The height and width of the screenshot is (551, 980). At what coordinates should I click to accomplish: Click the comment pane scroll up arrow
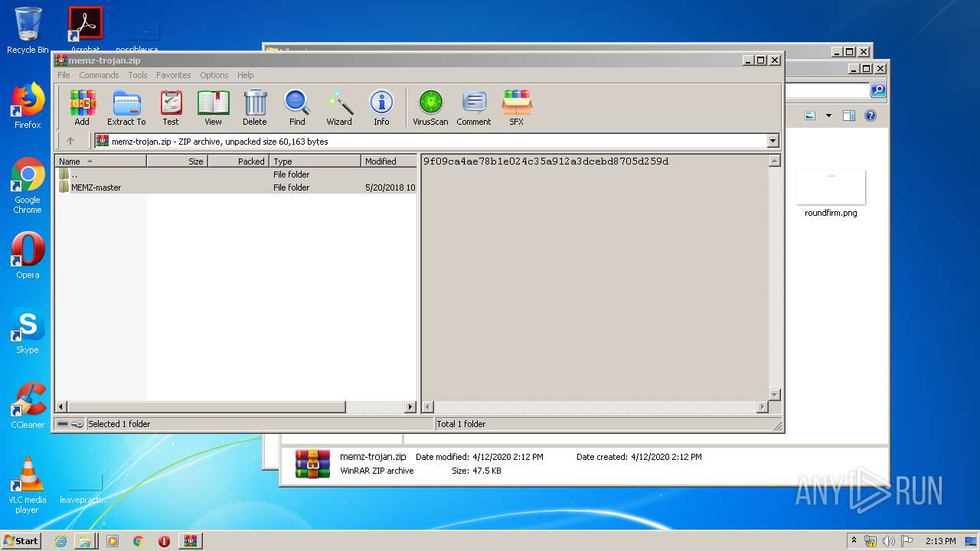coord(774,161)
